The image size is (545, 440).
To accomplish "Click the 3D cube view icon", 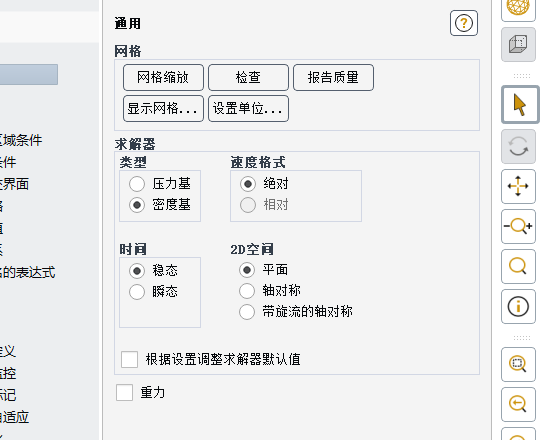I will click(518, 44).
